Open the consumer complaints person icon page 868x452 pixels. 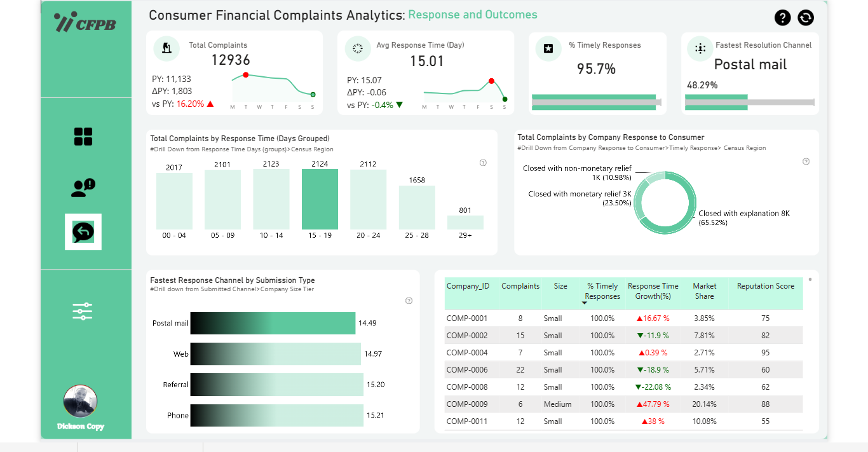coord(83,187)
